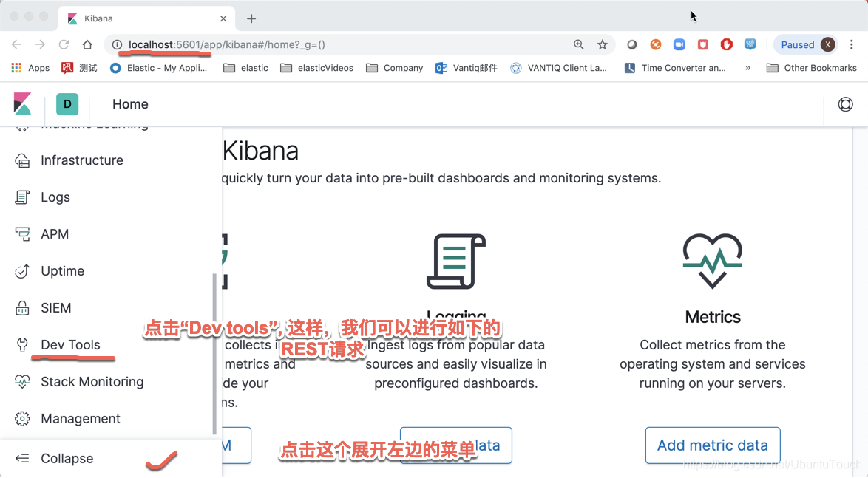The width and height of the screenshot is (868, 478).
Task: Open the elasticVideos bookmarks folder
Action: point(316,68)
